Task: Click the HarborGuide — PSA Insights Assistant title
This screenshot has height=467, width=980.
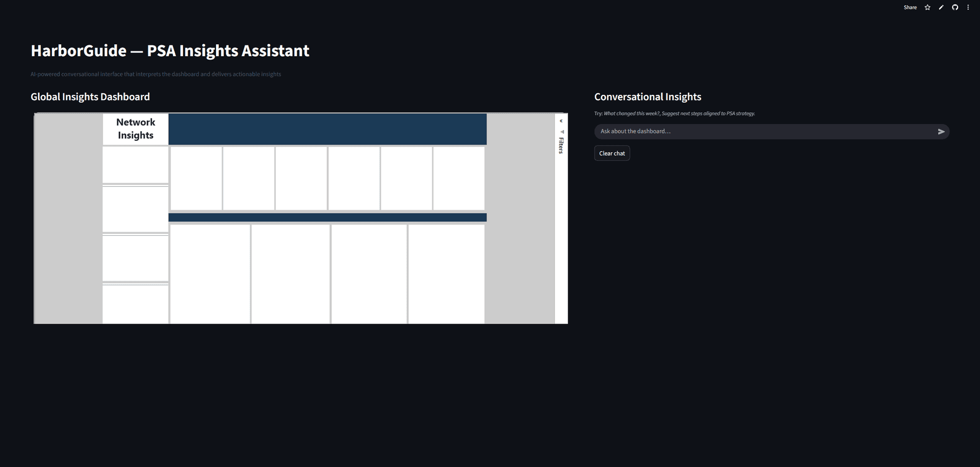Action: tap(170, 51)
